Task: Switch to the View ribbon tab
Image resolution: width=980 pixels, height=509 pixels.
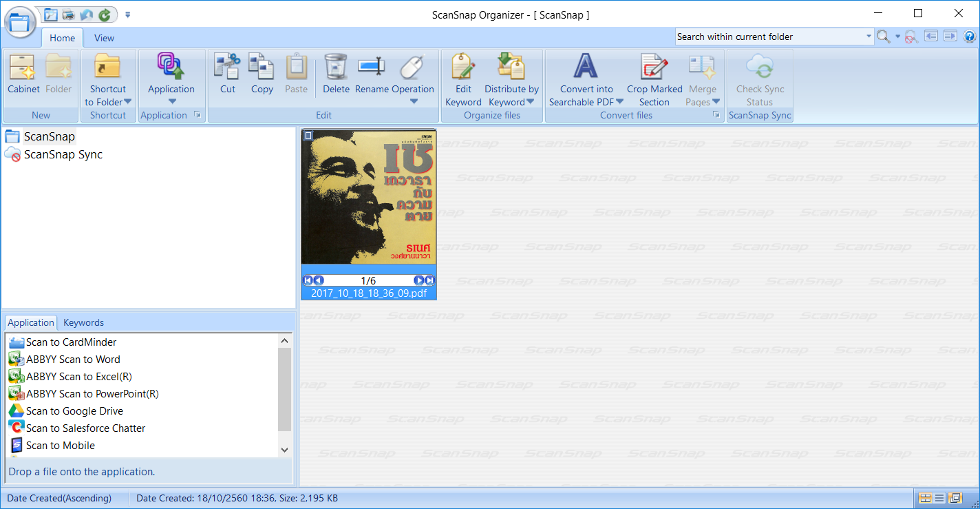Action: click(x=105, y=38)
